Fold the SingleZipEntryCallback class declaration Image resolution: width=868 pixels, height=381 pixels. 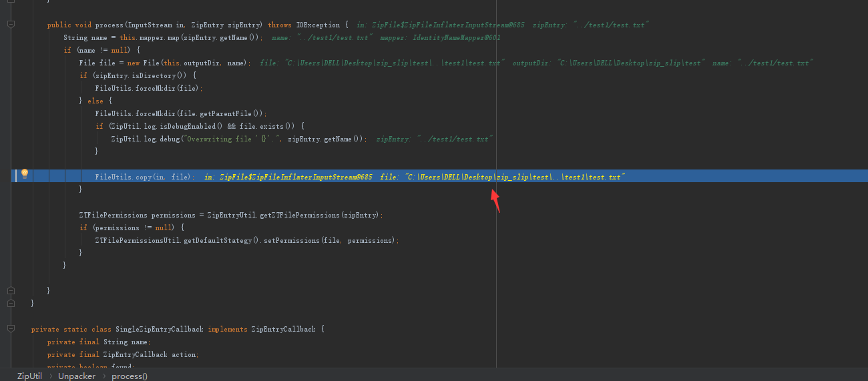11,329
